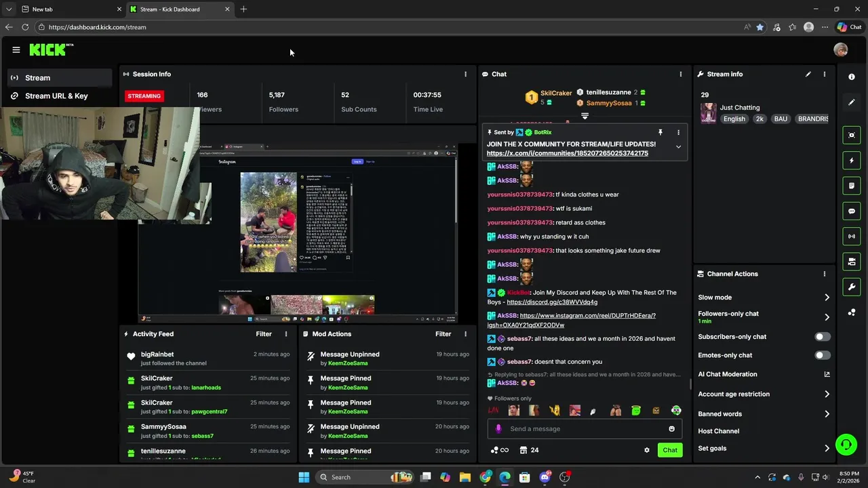This screenshot has height=488, width=868.
Task: Expand Set goals option
Action: pyautogui.click(x=827, y=449)
